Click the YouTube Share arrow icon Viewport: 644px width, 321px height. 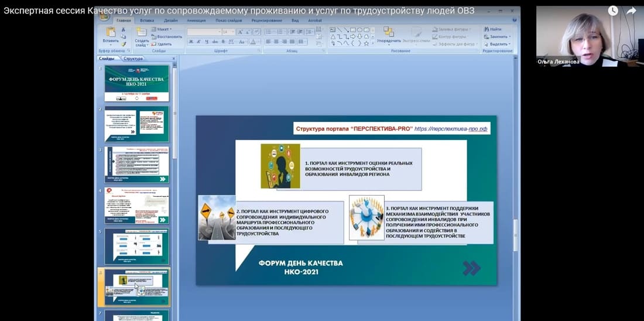click(631, 11)
